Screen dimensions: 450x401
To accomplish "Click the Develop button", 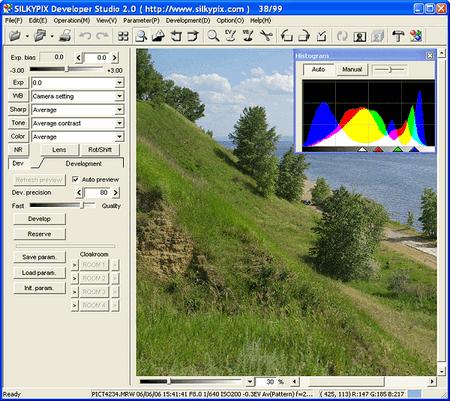I will pos(39,219).
